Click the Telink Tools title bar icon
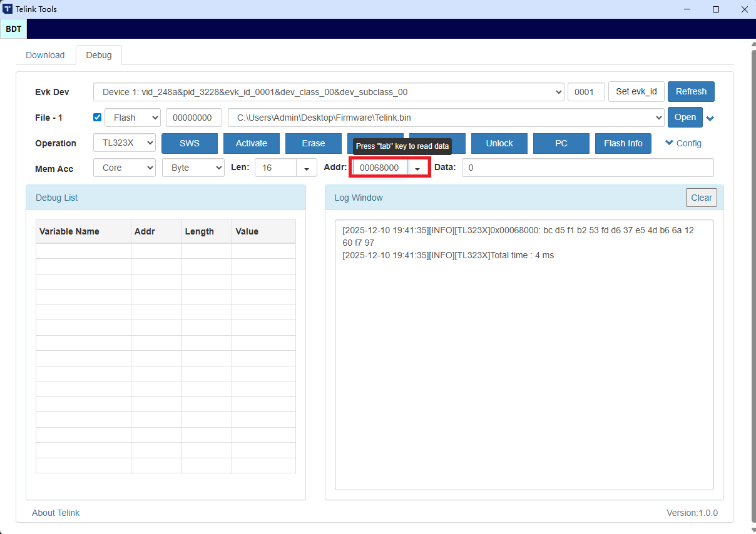 8,9
